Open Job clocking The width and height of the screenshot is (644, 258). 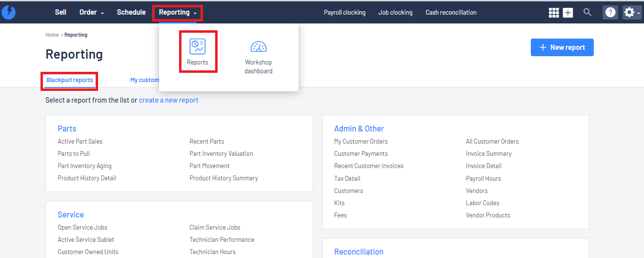[x=395, y=12]
